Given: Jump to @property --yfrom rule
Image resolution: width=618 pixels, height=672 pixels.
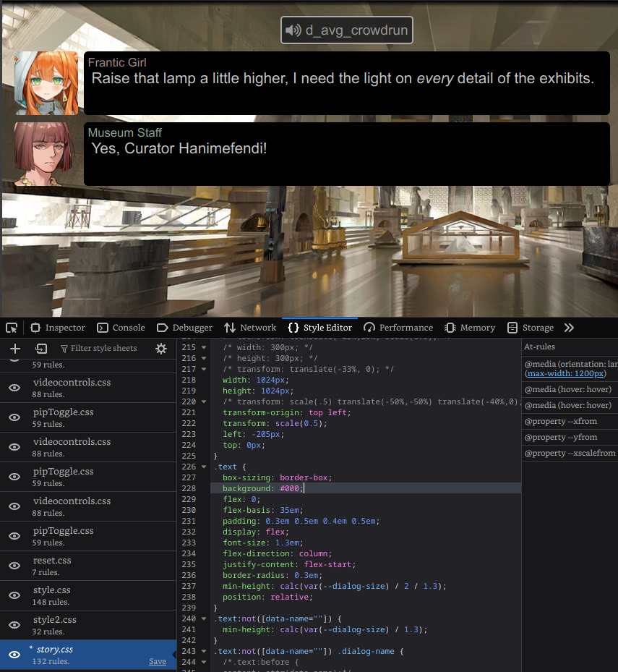Looking at the screenshot, I should click(570, 437).
